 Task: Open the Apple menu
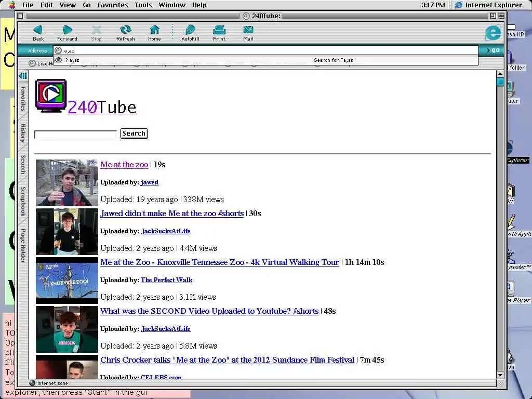[11, 5]
